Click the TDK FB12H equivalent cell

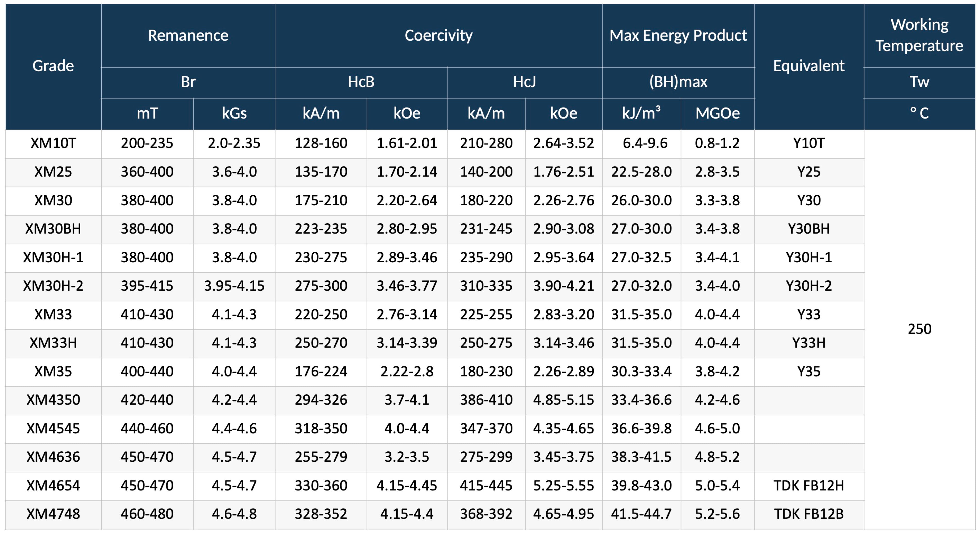(808, 486)
